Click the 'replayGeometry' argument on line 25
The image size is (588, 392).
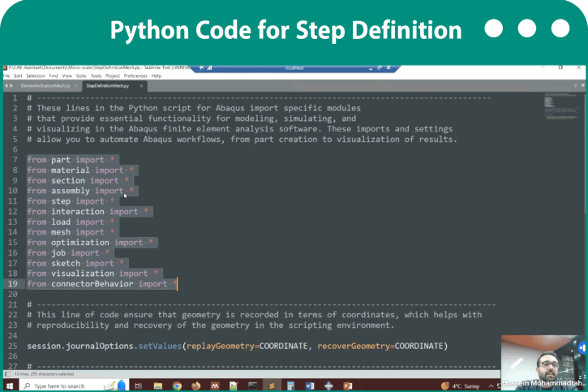pyautogui.click(x=221, y=346)
